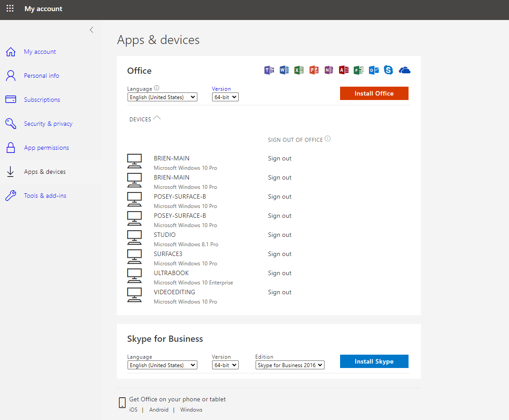Open Tools & add-ins page
Image resolution: width=509 pixels, height=420 pixels.
click(45, 196)
